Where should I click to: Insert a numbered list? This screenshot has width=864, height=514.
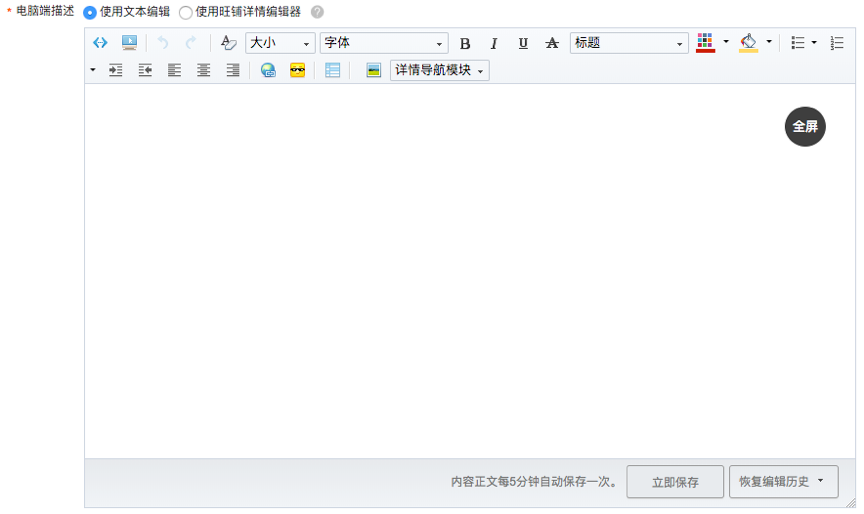point(836,42)
